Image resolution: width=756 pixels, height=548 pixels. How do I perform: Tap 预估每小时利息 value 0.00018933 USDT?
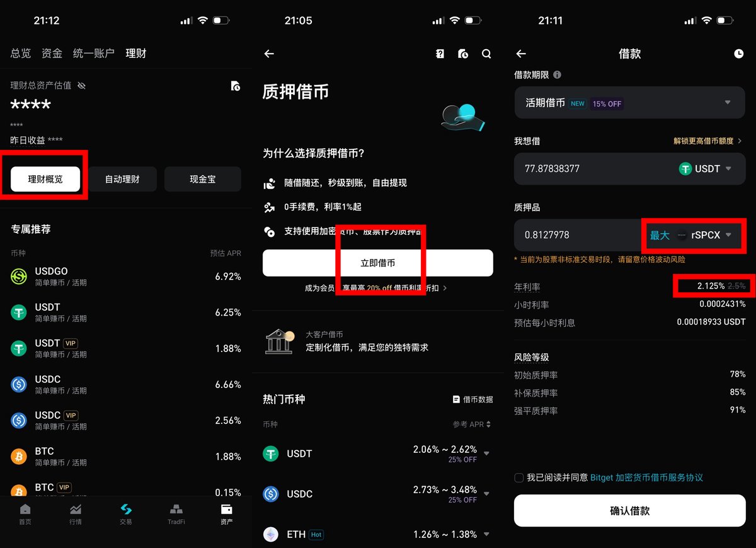[711, 323]
